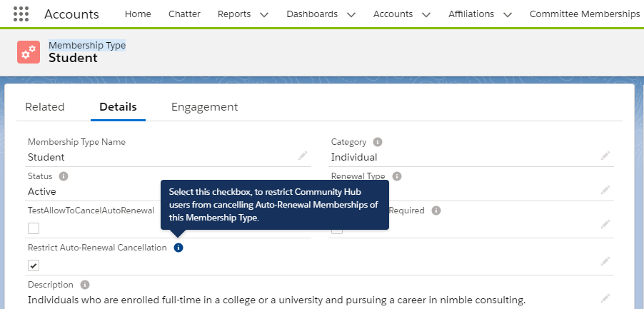Toggle the TestAllowToCancelAutoRenewal checkbox
The width and height of the screenshot is (644, 309).
click(x=34, y=228)
